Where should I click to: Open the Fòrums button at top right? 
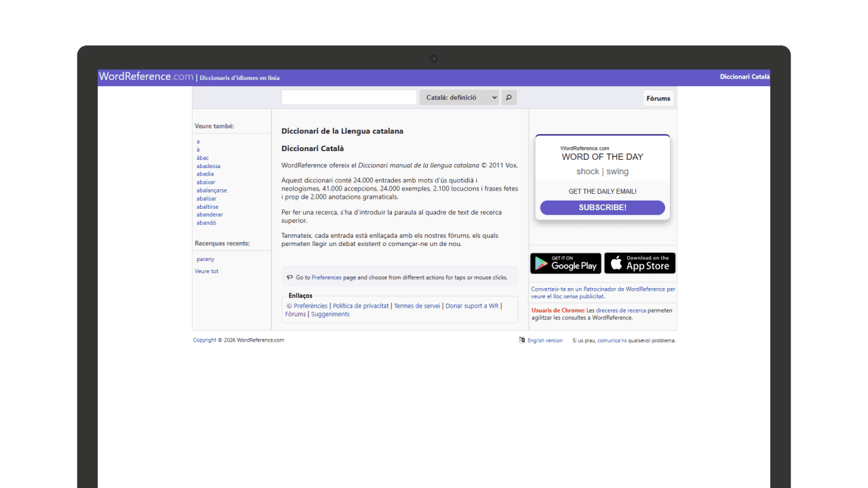[x=658, y=98]
